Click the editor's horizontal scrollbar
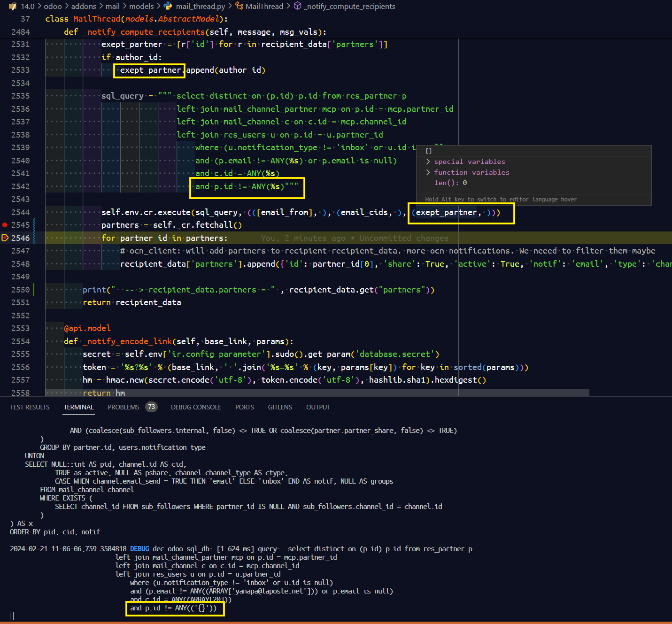Viewport: 672px width, 624px height. pyautogui.click(x=317, y=393)
